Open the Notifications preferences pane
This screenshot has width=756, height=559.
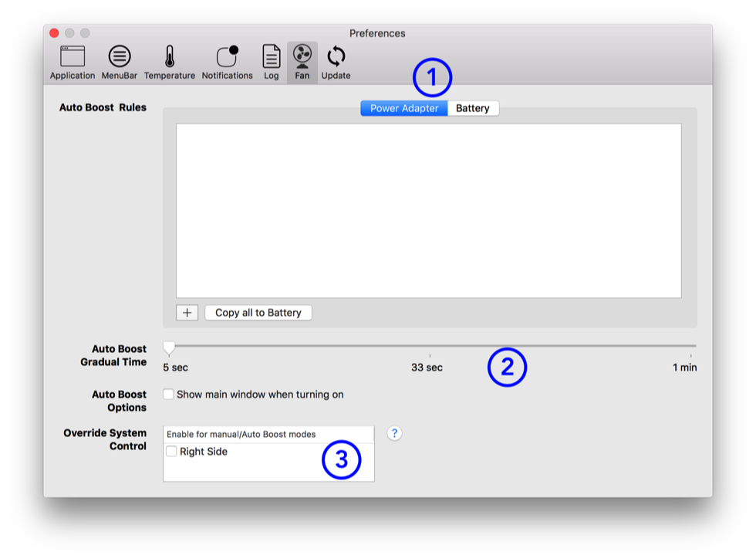point(227,62)
